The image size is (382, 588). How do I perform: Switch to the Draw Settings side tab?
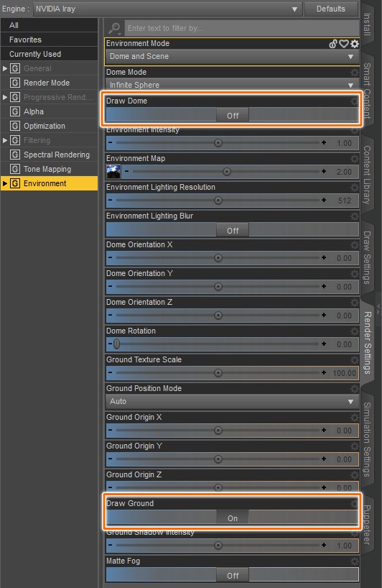point(367,257)
